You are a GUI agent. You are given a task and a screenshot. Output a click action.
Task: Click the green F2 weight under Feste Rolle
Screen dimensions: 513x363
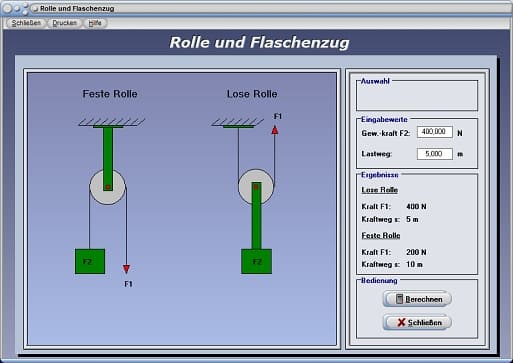(x=90, y=261)
